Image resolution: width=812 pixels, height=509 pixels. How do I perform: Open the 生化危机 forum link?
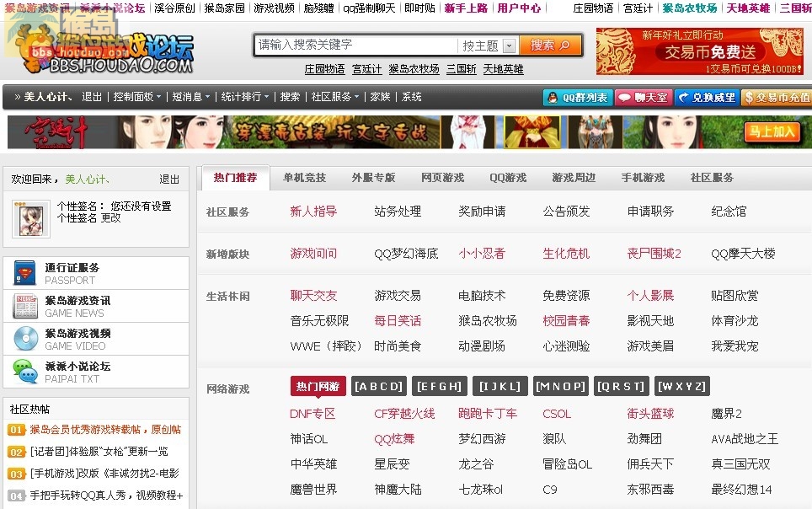(566, 254)
